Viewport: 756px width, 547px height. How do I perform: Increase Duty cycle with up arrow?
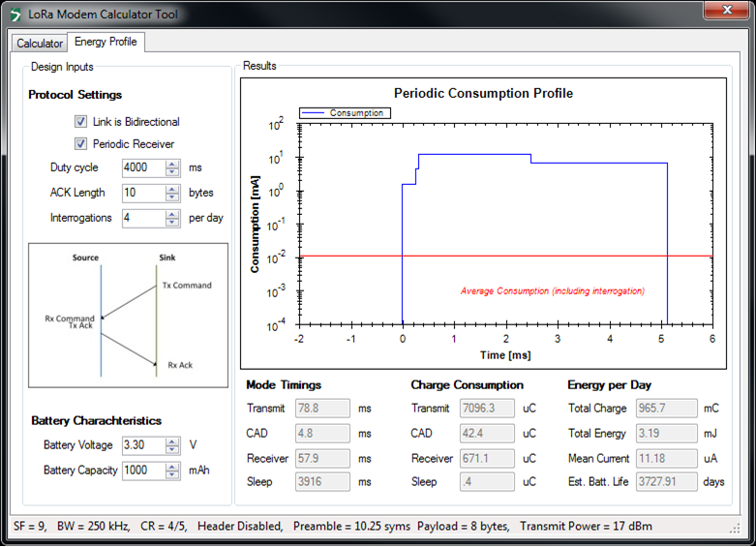point(173,164)
